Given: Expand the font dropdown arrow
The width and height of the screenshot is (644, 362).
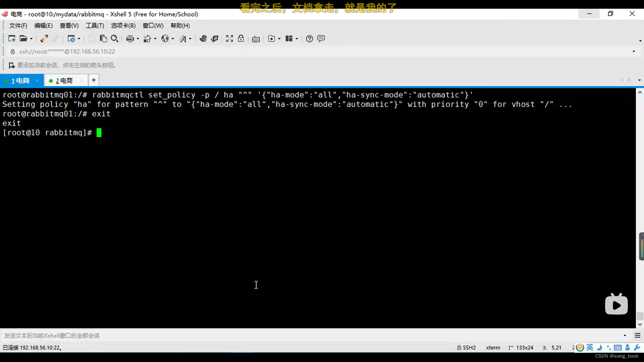Looking at the screenshot, I should coord(190,39).
